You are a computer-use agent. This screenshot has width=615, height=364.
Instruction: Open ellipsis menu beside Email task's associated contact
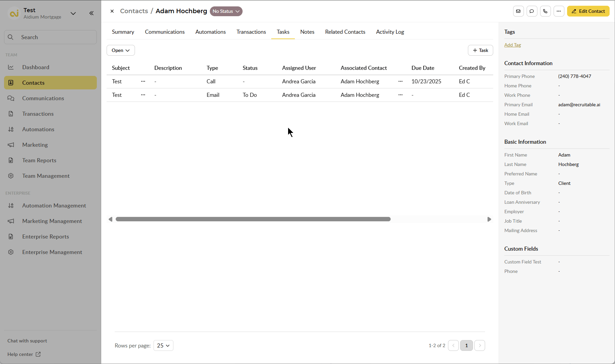click(x=400, y=95)
